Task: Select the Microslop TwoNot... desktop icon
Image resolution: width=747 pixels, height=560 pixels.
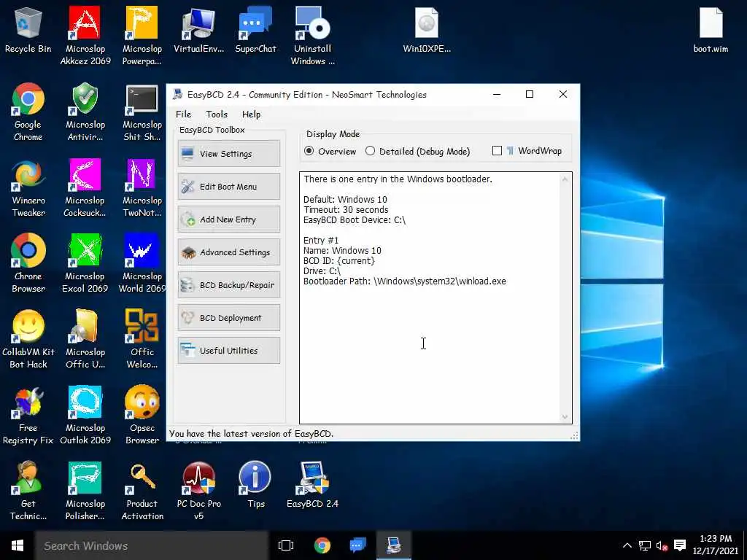Action: [142, 188]
